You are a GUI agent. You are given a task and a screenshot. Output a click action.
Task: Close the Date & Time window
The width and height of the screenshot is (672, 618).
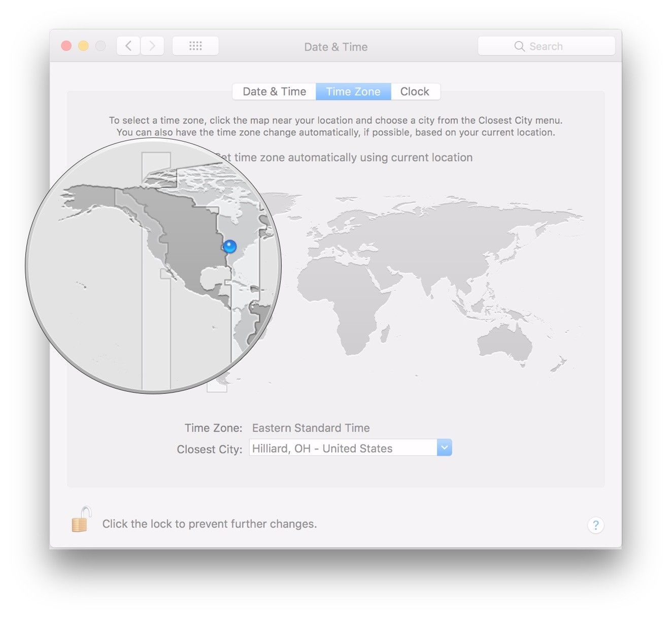[66, 46]
